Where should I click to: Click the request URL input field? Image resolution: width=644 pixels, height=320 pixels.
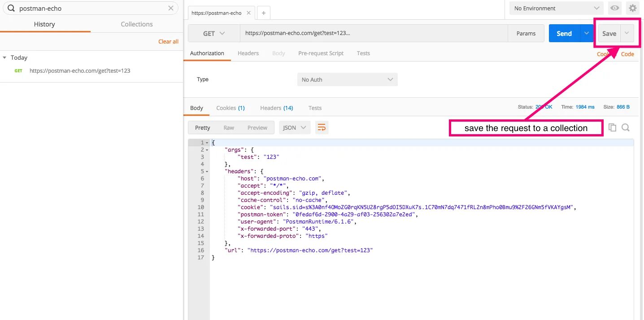pos(374,33)
